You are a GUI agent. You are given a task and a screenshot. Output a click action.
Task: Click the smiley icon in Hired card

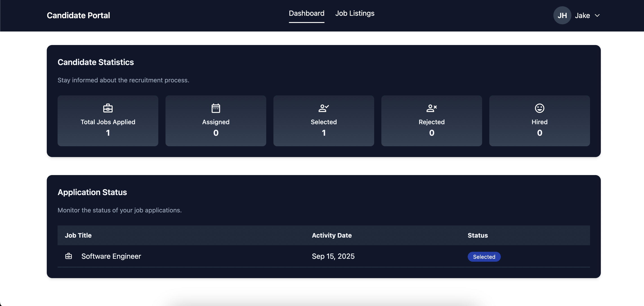click(x=539, y=108)
